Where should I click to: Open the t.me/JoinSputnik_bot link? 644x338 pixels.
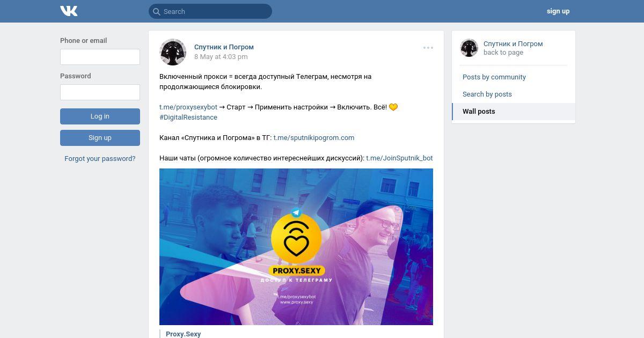(399, 158)
